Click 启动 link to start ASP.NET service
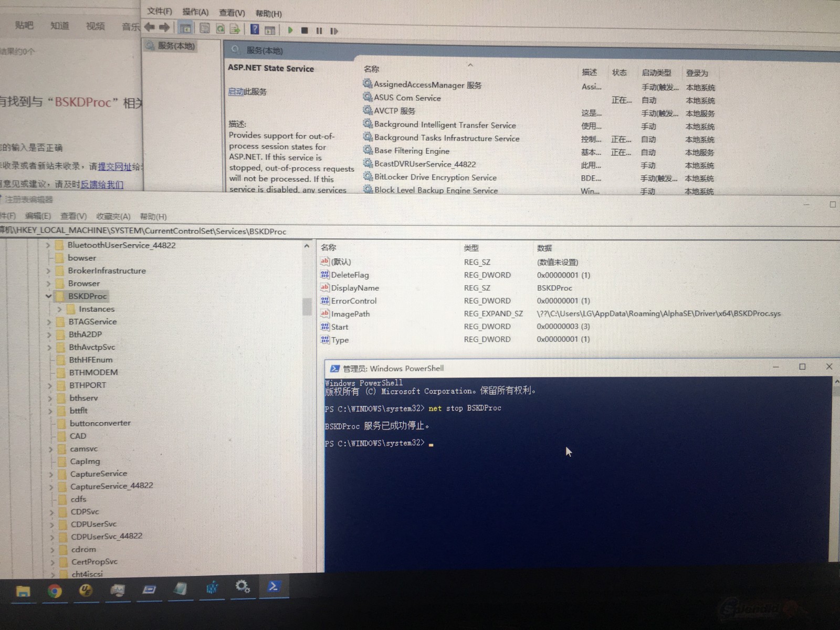The width and height of the screenshot is (840, 630). (x=235, y=91)
